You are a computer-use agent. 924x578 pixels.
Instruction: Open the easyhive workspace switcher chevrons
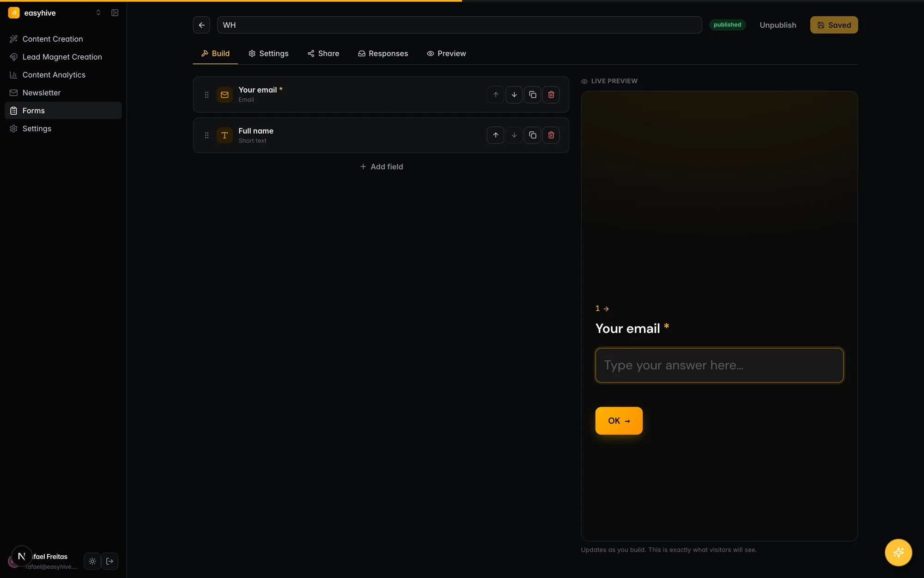[98, 13]
